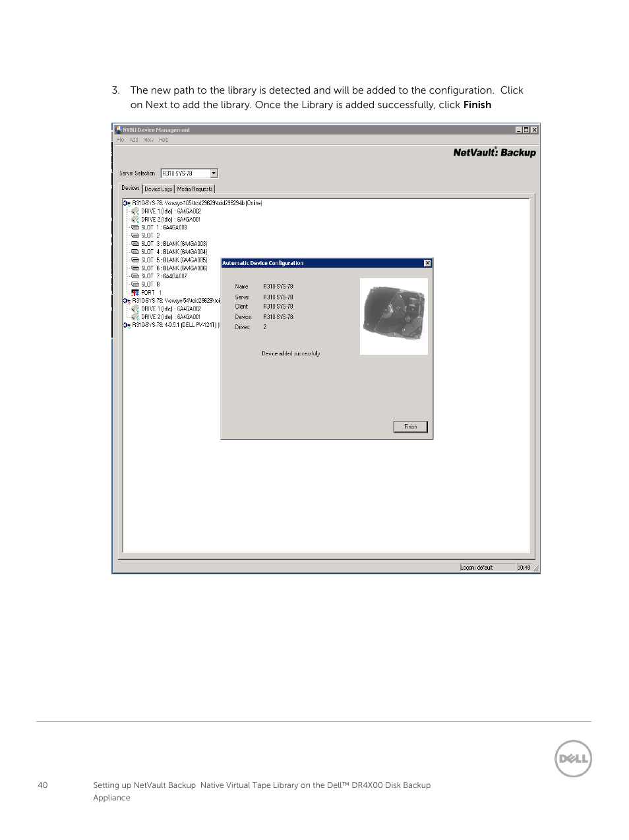This screenshot has width=629, height=840.
Task: Click the DRIVE 2 icon with 6A4GA001 under first library
Action: 135,220
